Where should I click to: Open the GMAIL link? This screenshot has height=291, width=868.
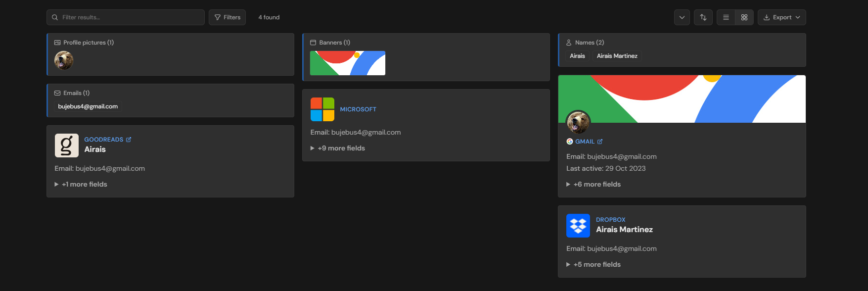point(585,142)
